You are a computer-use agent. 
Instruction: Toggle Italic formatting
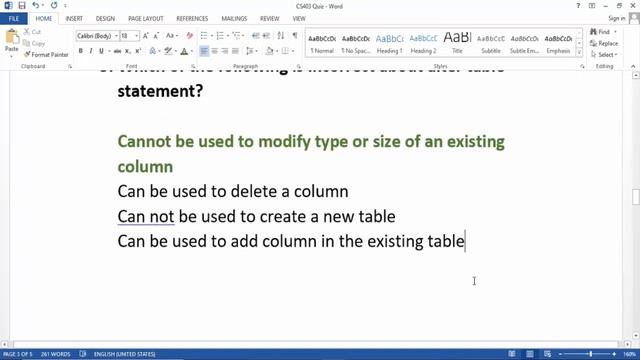point(91,51)
